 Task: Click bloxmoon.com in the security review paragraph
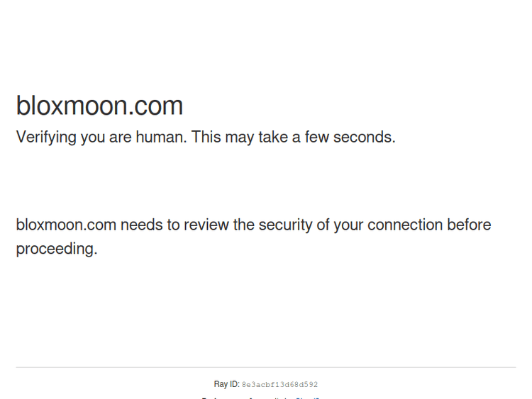tap(66, 225)
